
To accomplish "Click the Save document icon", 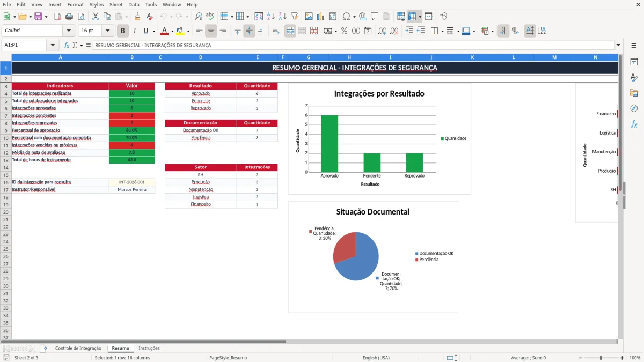I will tap(38, 17).
